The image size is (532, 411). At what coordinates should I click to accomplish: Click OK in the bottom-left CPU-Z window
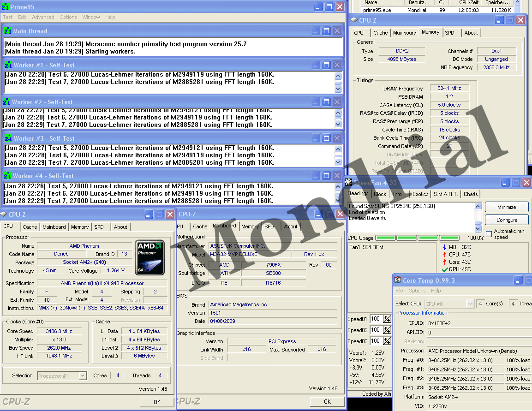tap(157, 402)
